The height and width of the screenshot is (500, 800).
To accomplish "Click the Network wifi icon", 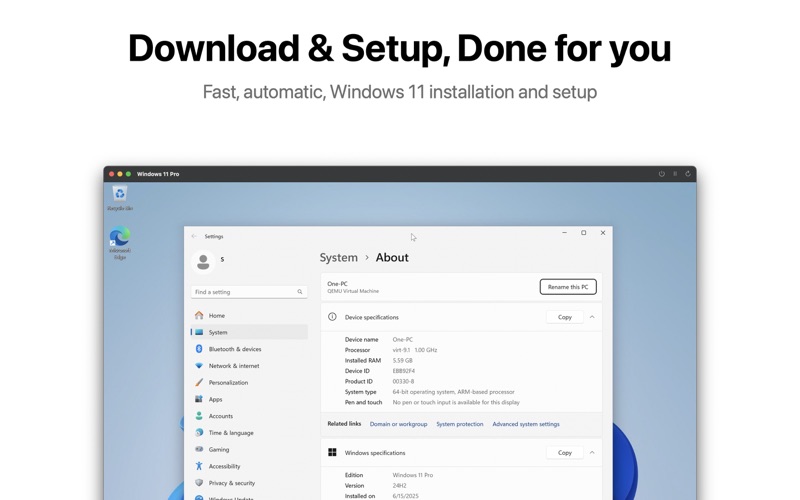I will point(199,366).
